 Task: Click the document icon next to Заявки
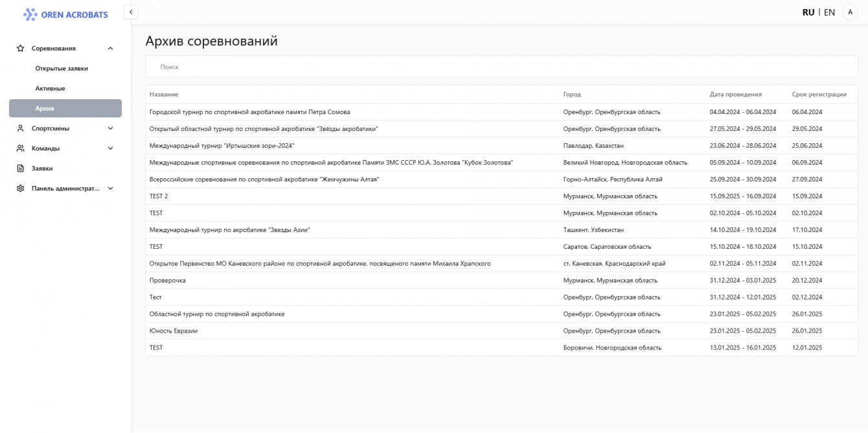[x=20, y=169]
